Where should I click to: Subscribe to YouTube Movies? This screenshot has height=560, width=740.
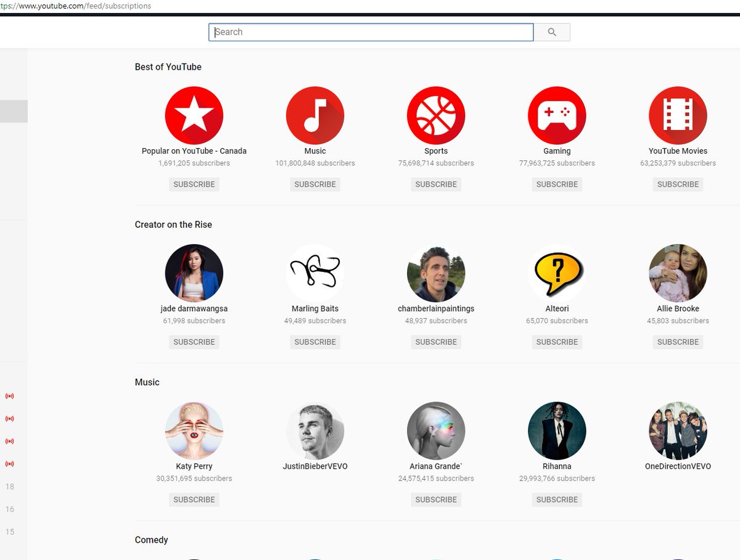coord(678,184)
